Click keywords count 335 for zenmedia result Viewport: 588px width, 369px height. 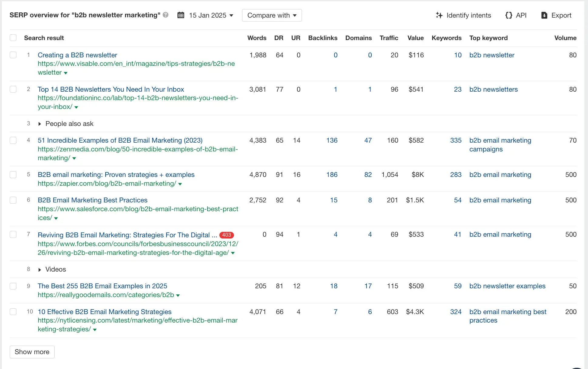click(x=456, y=140)
